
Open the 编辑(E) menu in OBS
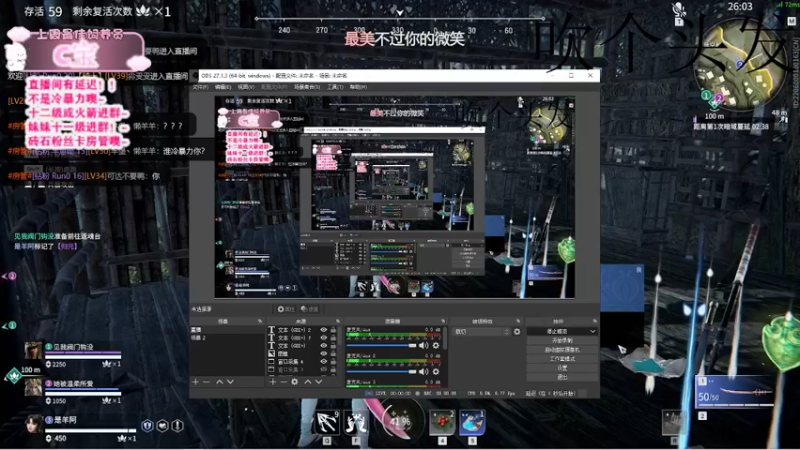click(x=223, y=87)
